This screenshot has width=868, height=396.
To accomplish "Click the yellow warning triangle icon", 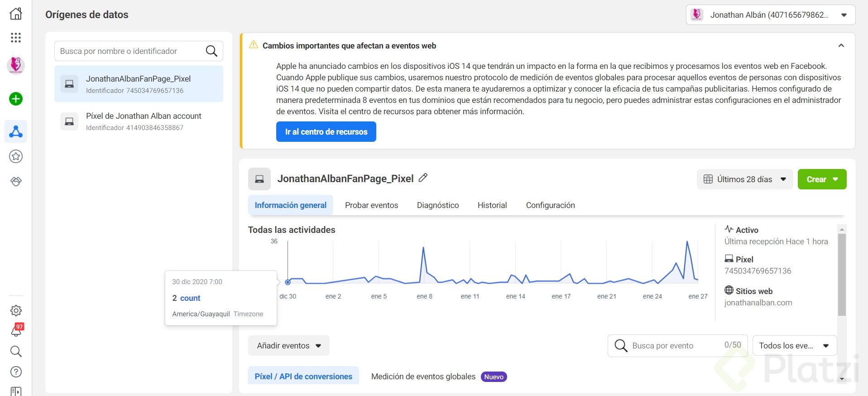I will click(254, 45).
